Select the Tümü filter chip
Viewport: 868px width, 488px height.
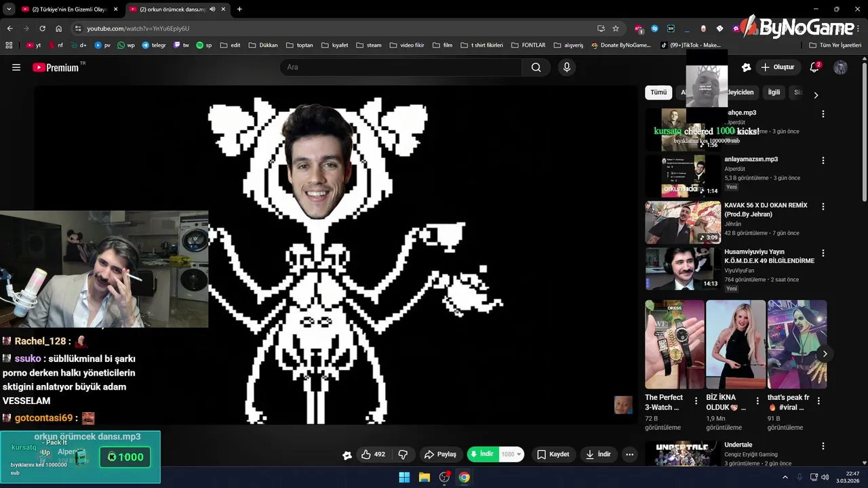658,92
